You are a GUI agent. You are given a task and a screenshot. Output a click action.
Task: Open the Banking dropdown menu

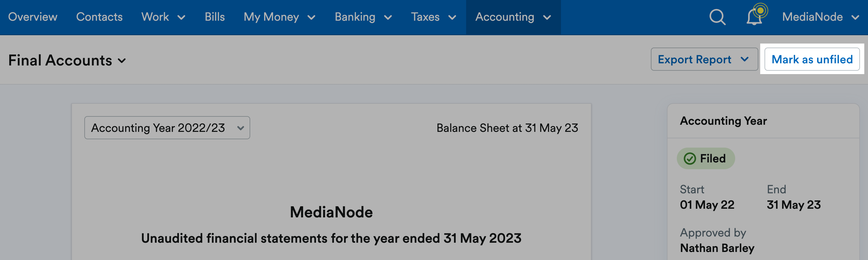(363, 17)
